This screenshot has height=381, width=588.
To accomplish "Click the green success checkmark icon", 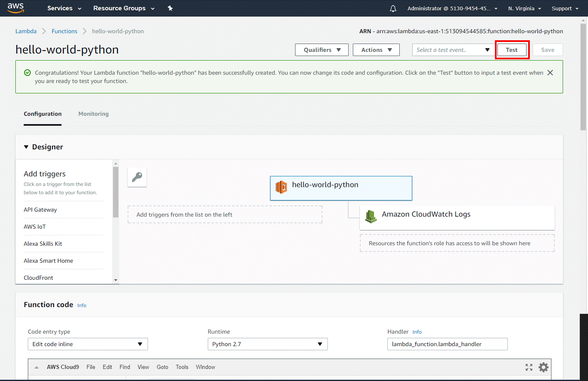I will click(27, 73).
